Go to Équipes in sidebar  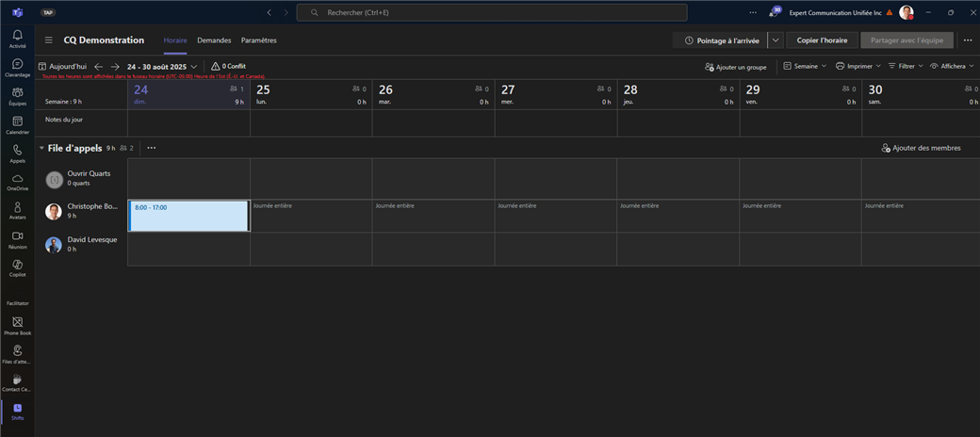coord(18,96)
